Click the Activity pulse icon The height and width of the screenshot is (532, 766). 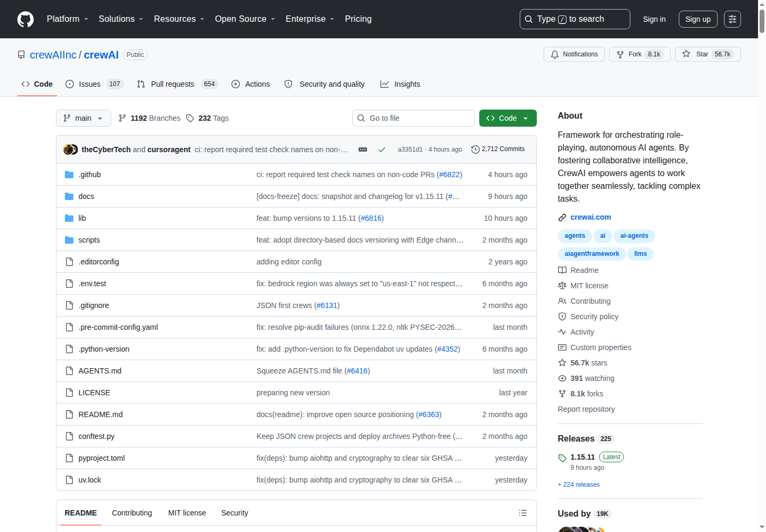562,332
